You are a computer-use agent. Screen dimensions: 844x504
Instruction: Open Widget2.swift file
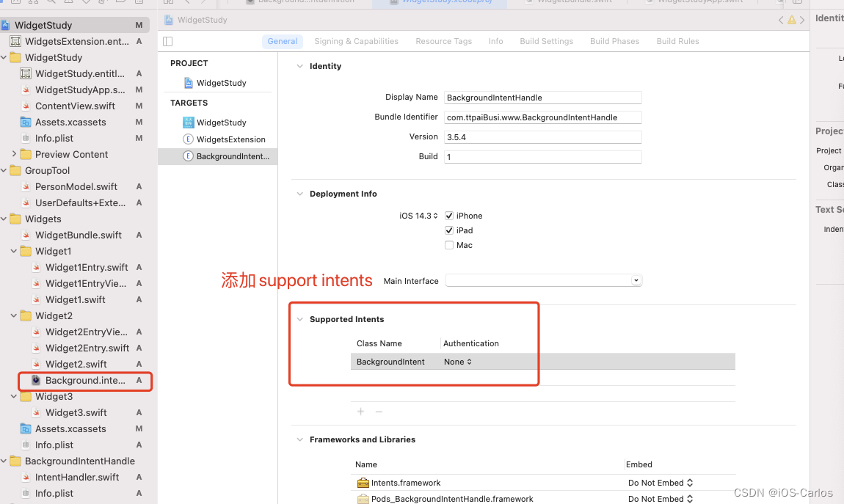[76, 364]
